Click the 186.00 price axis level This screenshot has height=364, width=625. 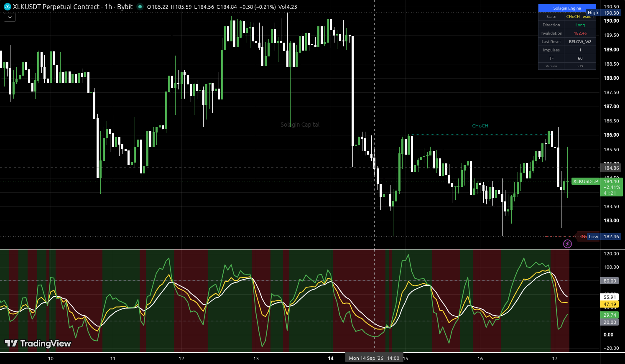pyautogui.click(x=611, y=135)
